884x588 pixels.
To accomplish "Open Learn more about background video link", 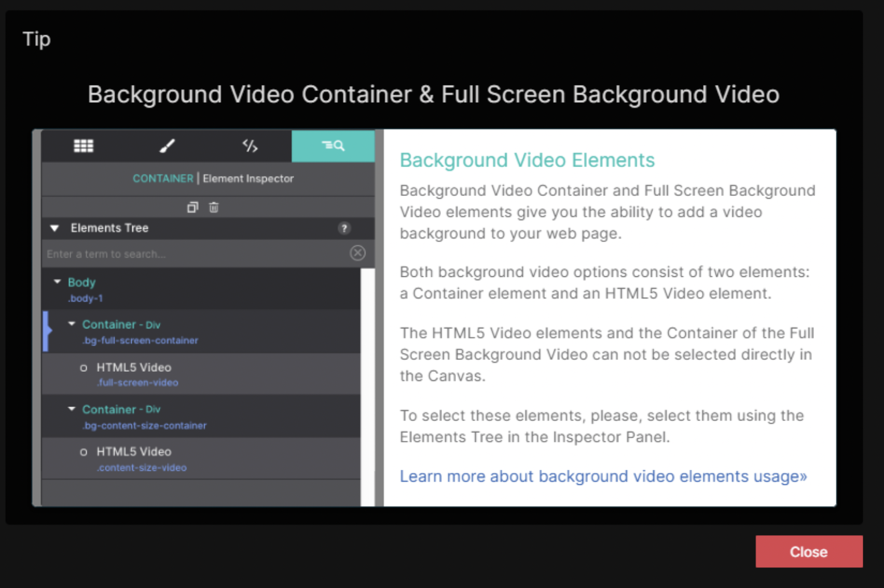I will coord(603,476).
